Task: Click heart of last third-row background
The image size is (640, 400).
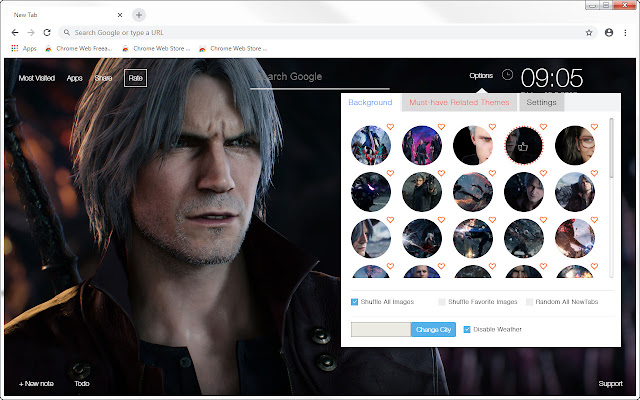Action: pos(594,220)
